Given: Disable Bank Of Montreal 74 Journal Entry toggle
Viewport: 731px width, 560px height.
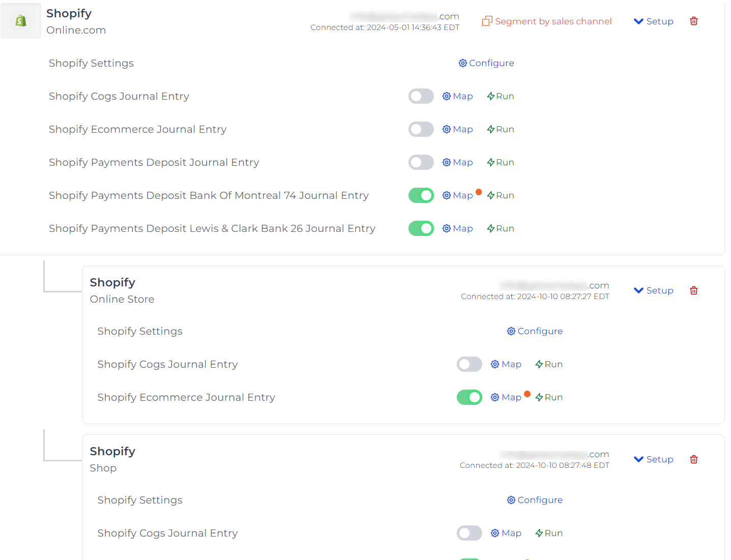Looking at the screenshot, I should click(x=421, y=195).
